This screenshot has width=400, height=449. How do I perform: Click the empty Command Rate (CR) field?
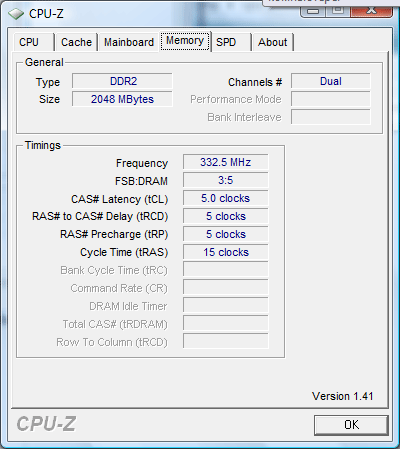(x=226, y=288)
